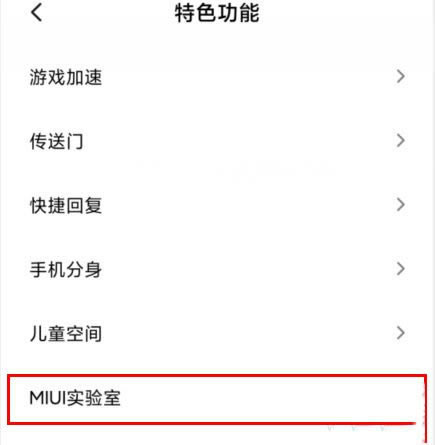Select the 快捷回复 text entry
This screenshot has width=435, height=445.
(66, 205)
